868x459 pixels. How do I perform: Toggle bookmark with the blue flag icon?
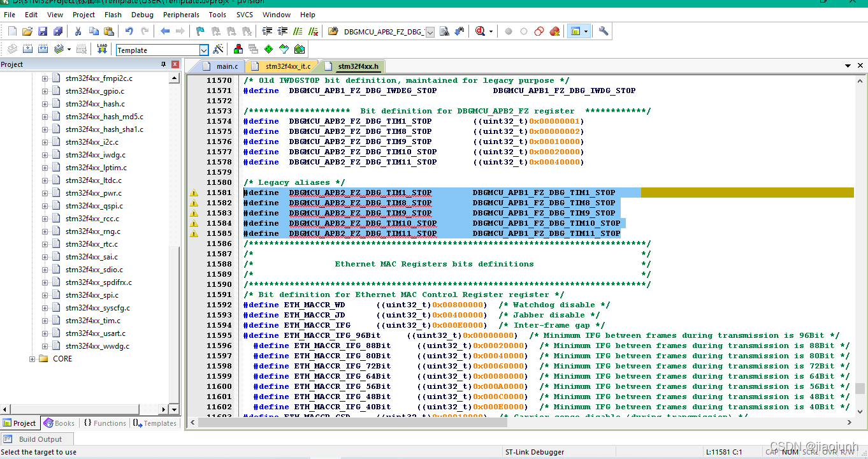coord(200,31)
